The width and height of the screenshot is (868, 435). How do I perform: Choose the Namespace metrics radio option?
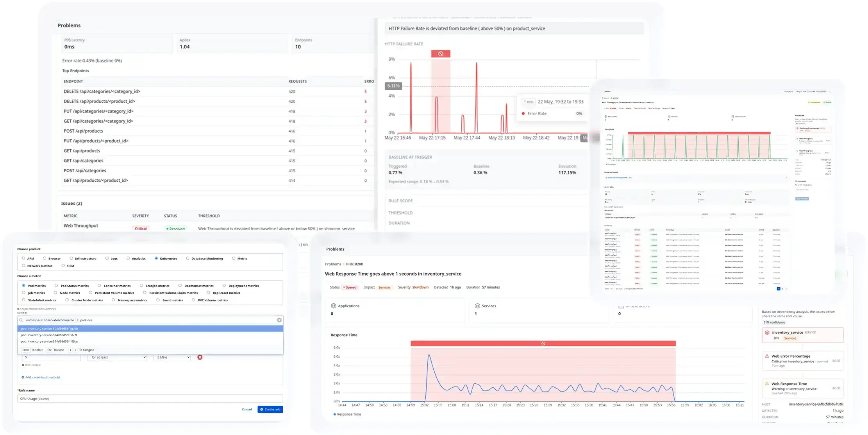[113, 300]
